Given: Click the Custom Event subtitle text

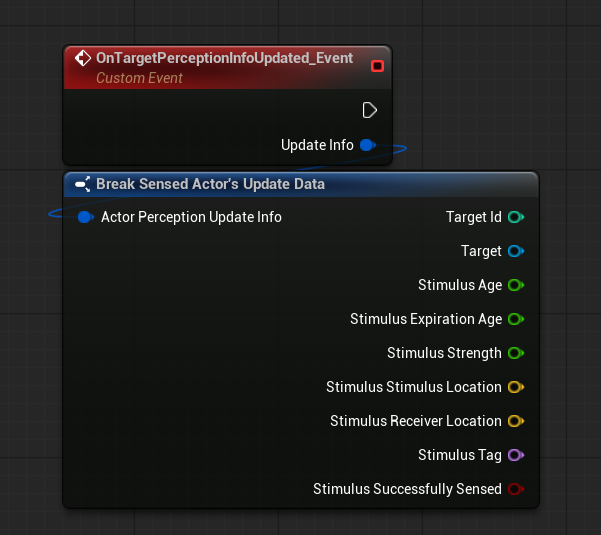Looking at the screenshot, I should pyautogui.click(x=140, y=78).
